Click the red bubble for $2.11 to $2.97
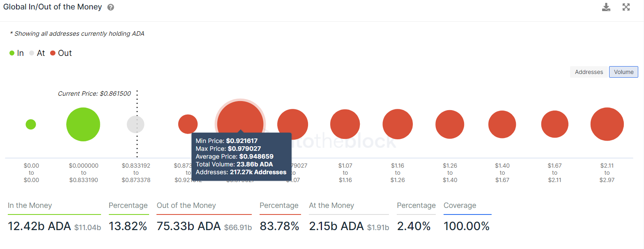The width and height of the screenshot is (644, 249). [x=607, y=124]
